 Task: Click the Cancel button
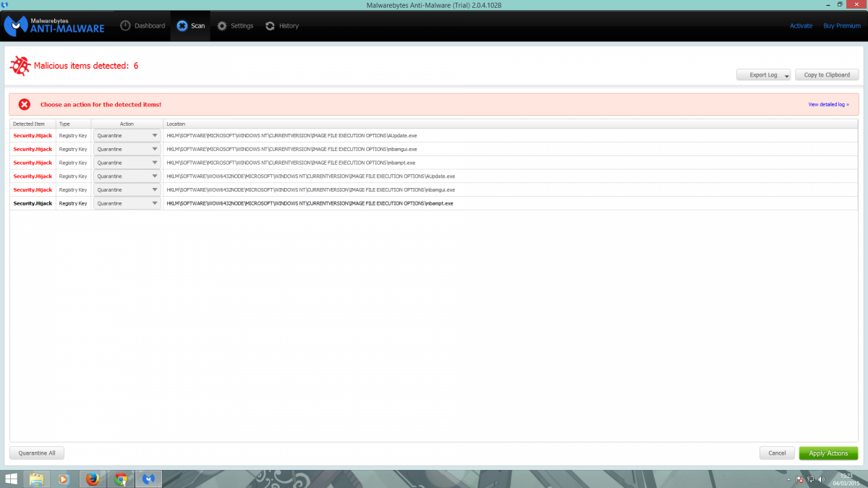click(x=777, y=453)
